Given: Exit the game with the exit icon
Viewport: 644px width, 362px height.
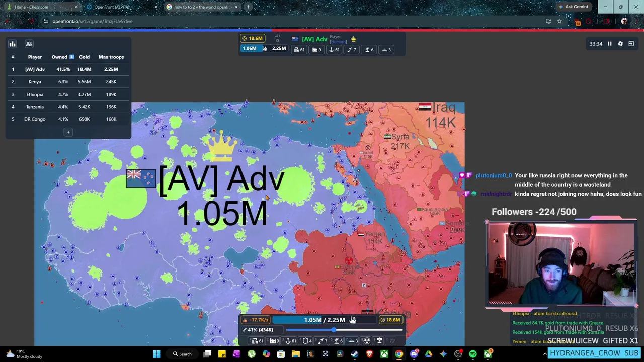Looking at the screenshot, I should coord(631,44).
